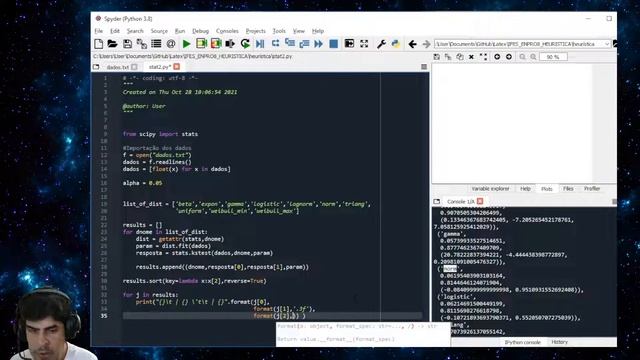Save the current file
The image size is (640, 360).
coord(127,44)
